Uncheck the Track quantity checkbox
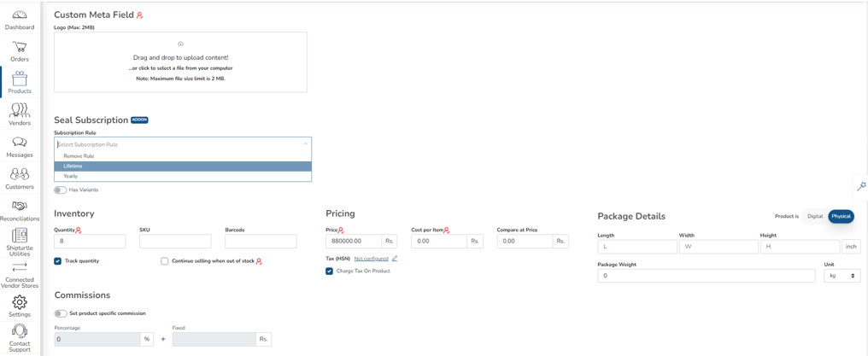The height and width of the screenshot is (356, 868). pyautogui.click(x=57, y=261)
